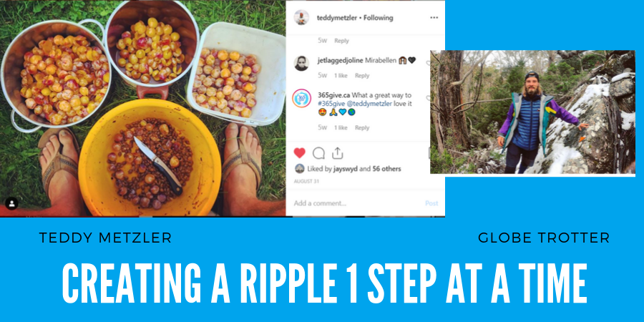Reply to the 365give.ca comment
The width and height of the screenshot is (644, 322).
(x=362, y=128)
